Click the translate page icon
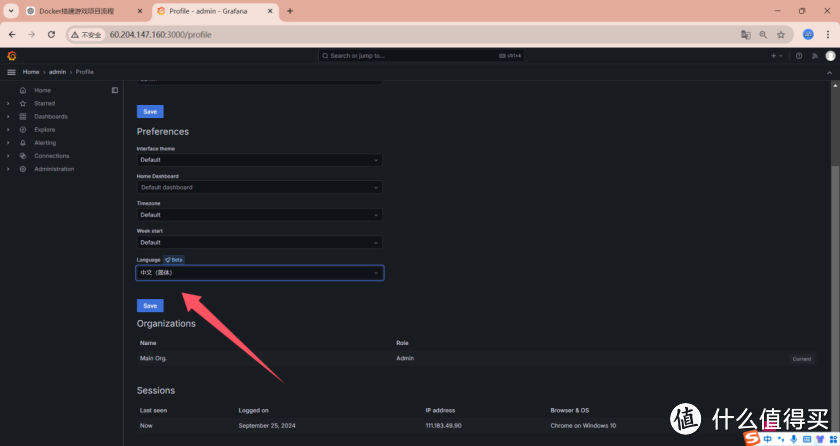The image size is (840, 446). [745, 35]
